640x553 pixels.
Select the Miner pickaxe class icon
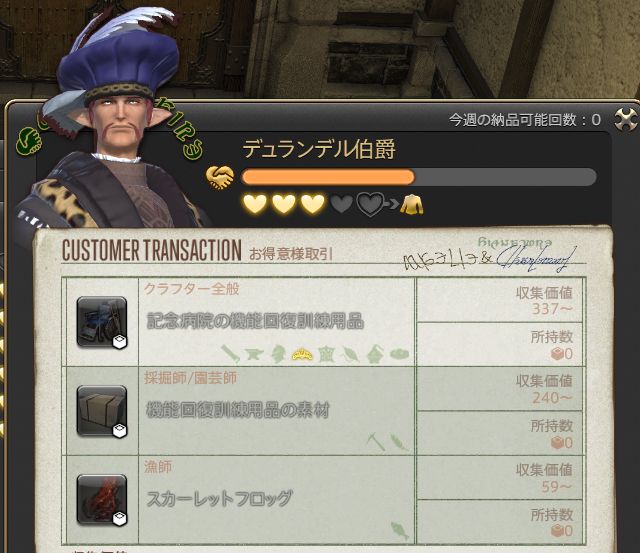[x=376, y=442]
